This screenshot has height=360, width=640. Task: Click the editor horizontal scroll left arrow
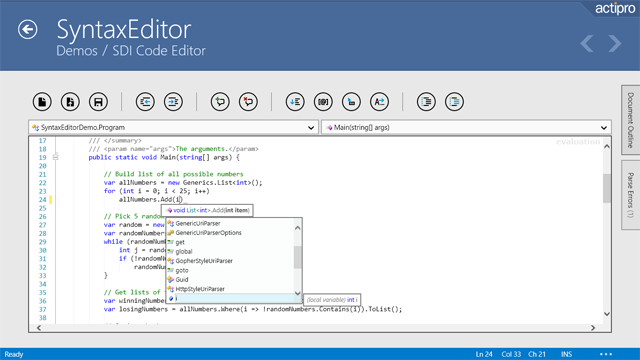click(x=39, y=328)
